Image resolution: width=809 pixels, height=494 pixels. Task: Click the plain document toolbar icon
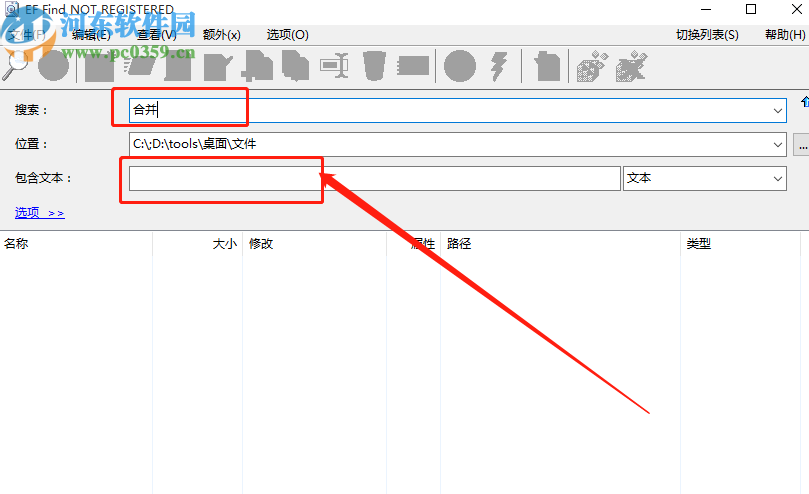pos(178,66)
